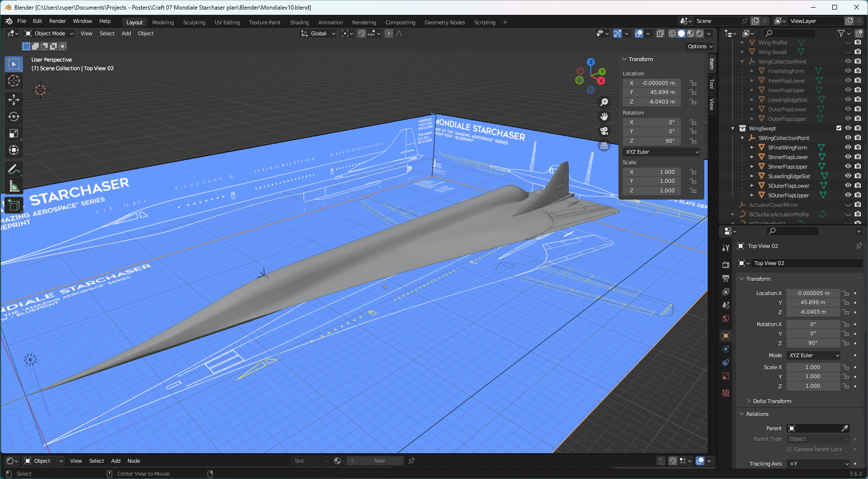Open the outliner filter dropdown
Viewport: 868px width, 479px height.
point(844,33)
